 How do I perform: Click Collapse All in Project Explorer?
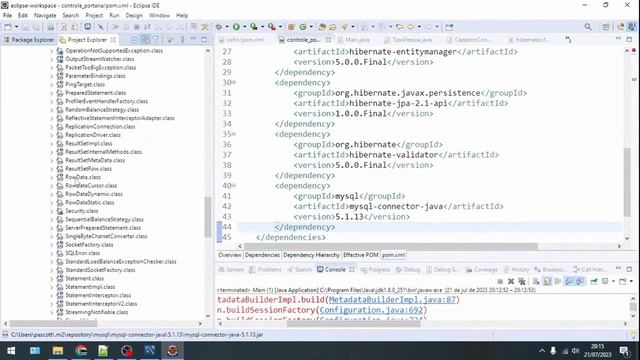[134, 40]
